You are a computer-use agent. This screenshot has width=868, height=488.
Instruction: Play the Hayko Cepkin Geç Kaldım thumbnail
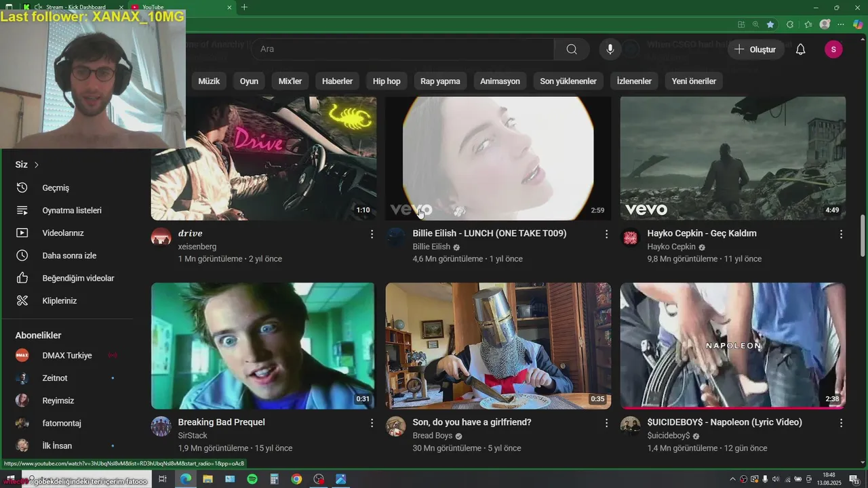[x=733, y=158]
